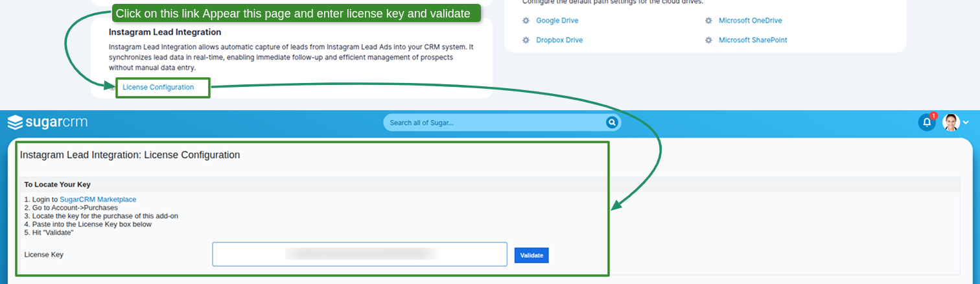
Task: Open the notifications bell
Action: (927, 122)
